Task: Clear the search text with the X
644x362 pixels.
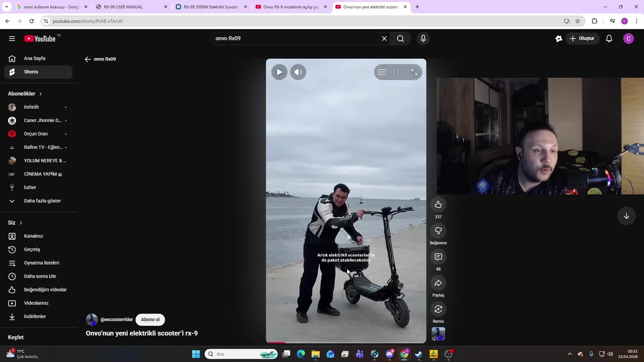Action: pos(384,39)
